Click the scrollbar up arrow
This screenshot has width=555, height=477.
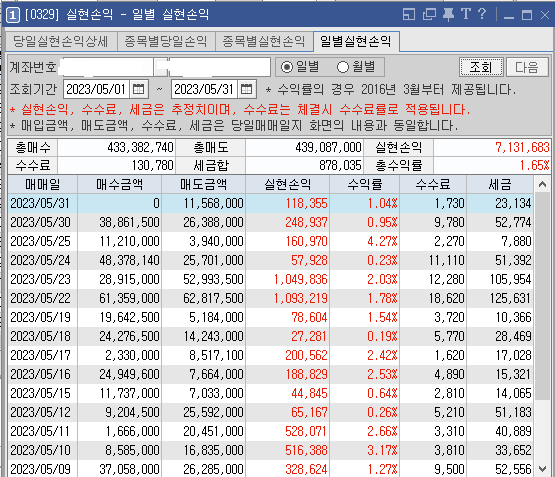tap(542, 184)
